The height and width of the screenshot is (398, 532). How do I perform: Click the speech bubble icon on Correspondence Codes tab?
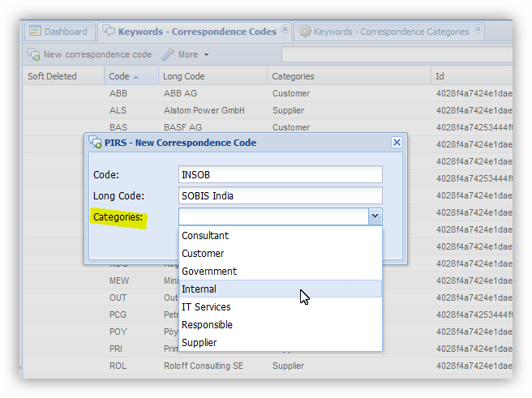pyautogui.click(x=109, y=31)
